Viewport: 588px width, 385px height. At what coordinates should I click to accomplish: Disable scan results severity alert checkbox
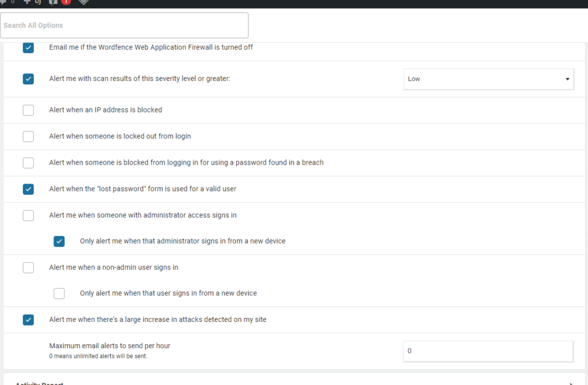(x=28, y=79)
